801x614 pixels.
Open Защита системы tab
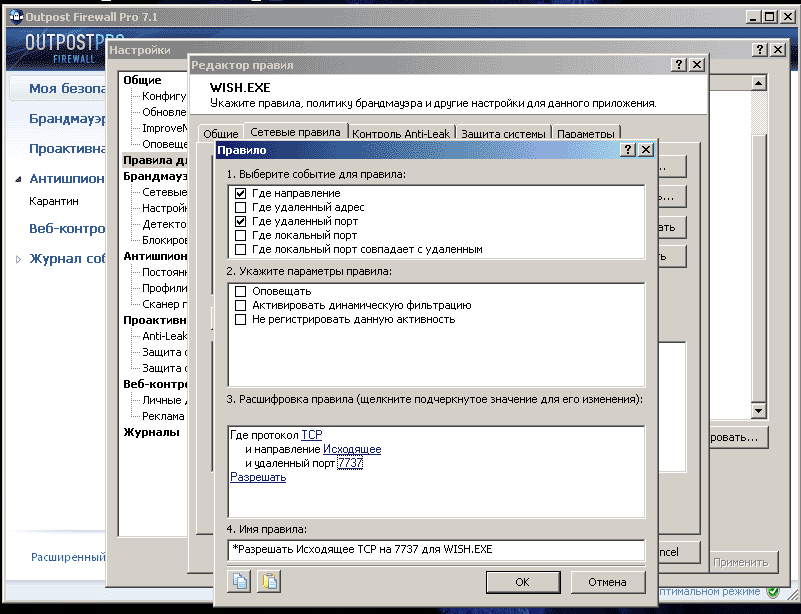coord(503,134)
